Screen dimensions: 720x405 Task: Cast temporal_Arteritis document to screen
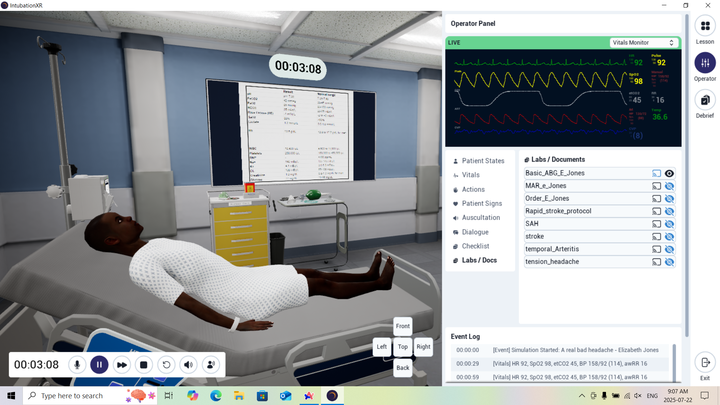[657, 249]
